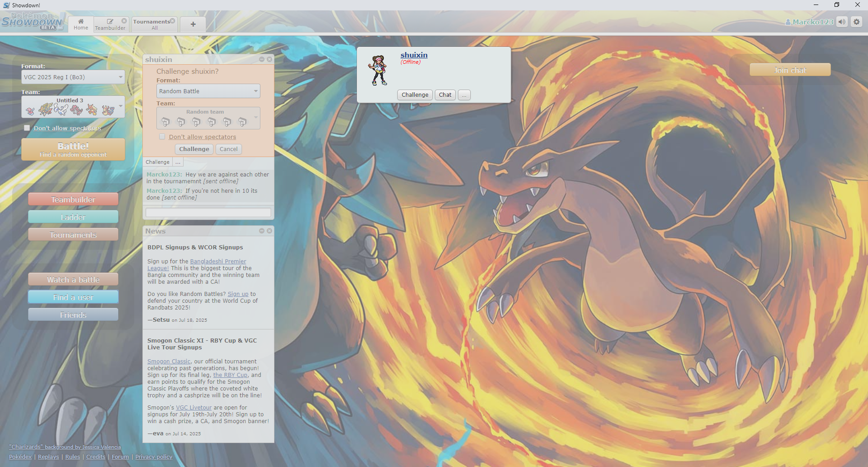Click shuixin's trainer avatar

[x=378, y=70]
